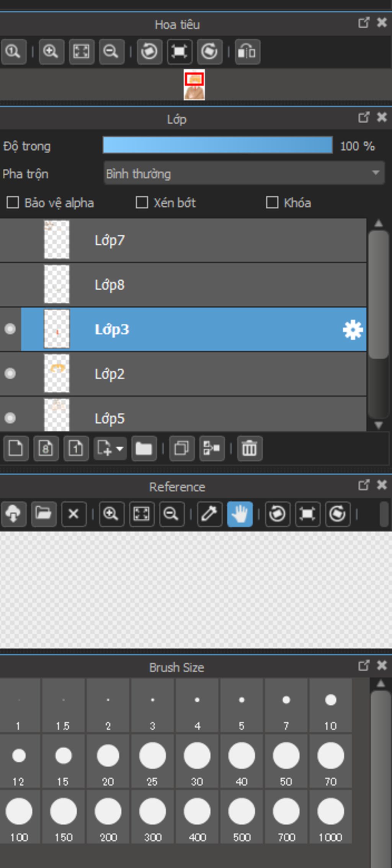
Task: Expand the add layer dropdown arrow
Action: click(119, 448)
